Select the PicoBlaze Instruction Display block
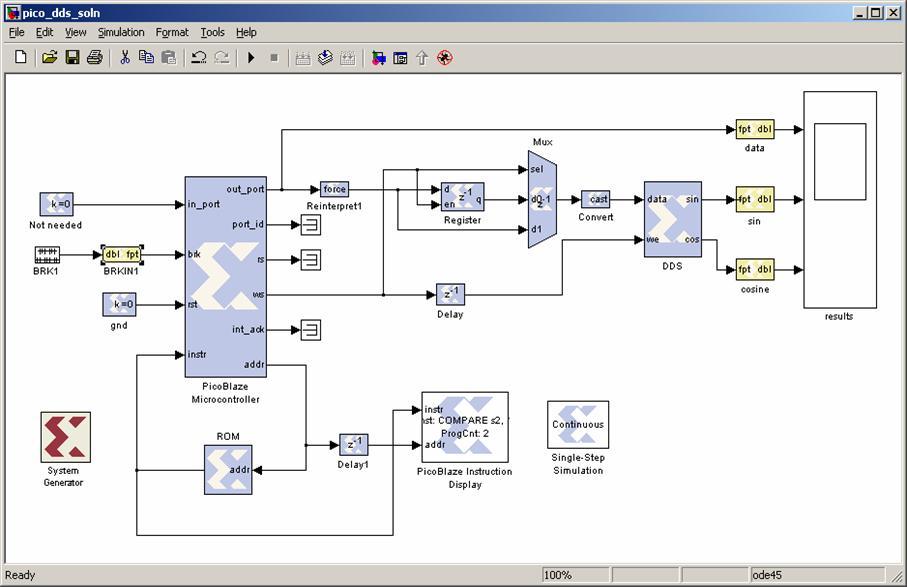Viewport: 907px width, 587px height. coord(465,427)
